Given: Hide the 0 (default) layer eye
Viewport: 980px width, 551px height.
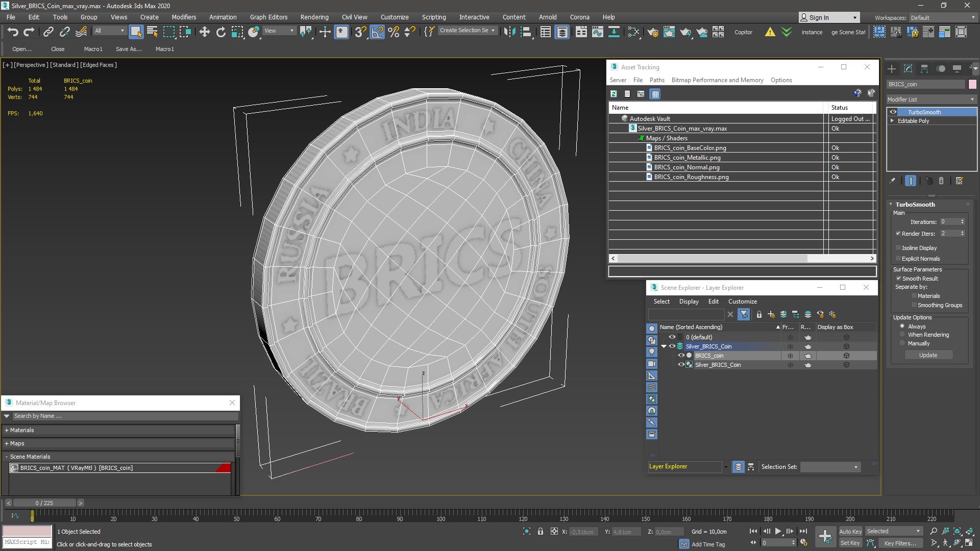Looking at the screenshot, I should [672, 337].
